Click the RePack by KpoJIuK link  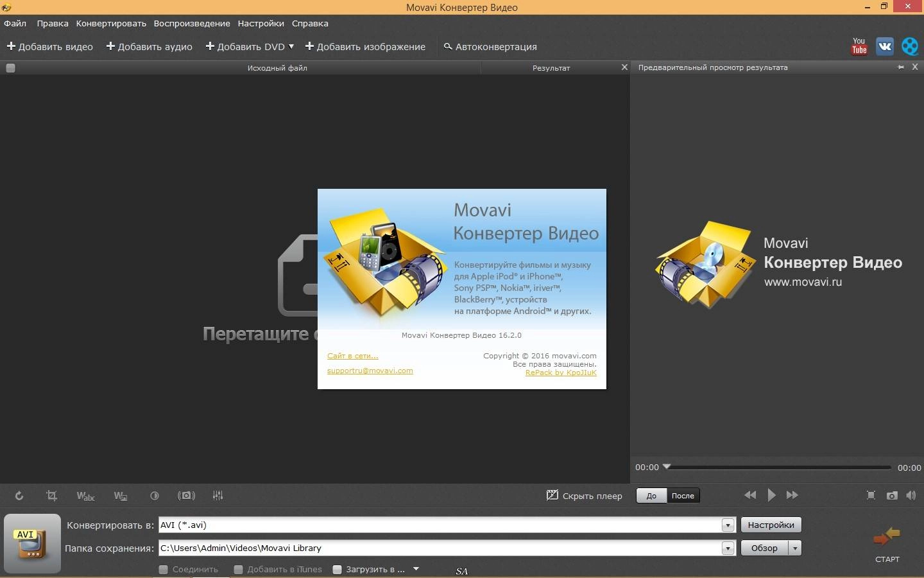click(561, 372)
